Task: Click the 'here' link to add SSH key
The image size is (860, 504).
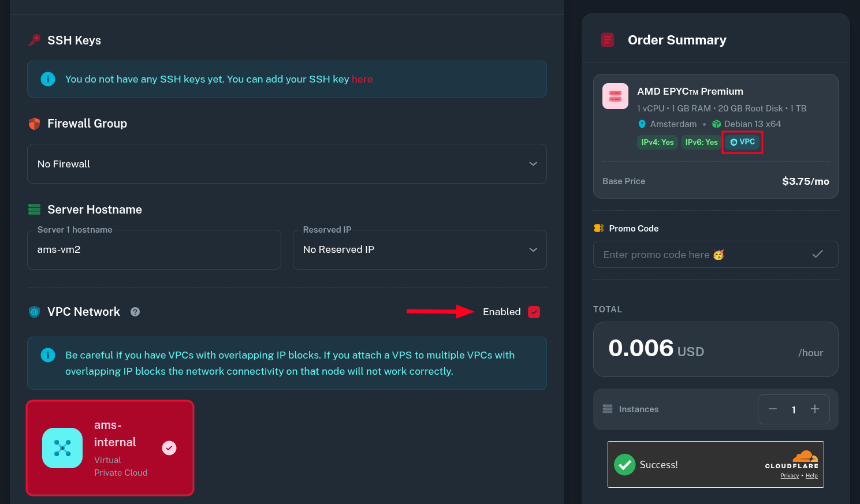Action: coord(362,79)
